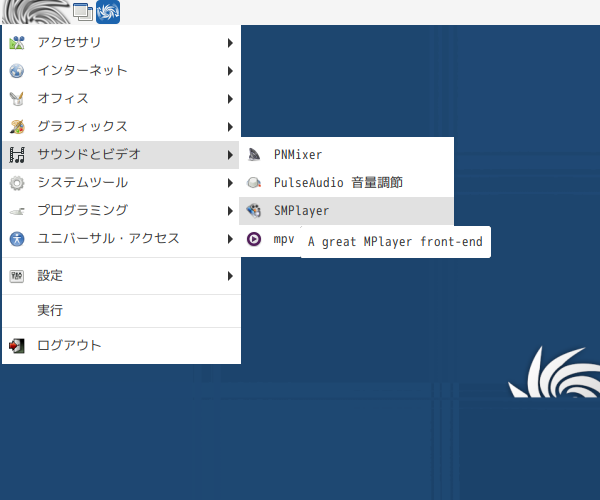Viewport: 600px width, 500px height.
Task: Click the システムツール gear icon
Action: (17, 183)
